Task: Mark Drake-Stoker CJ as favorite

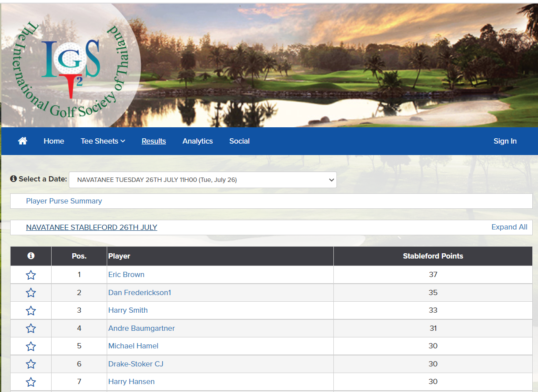Action: point(31,364)
